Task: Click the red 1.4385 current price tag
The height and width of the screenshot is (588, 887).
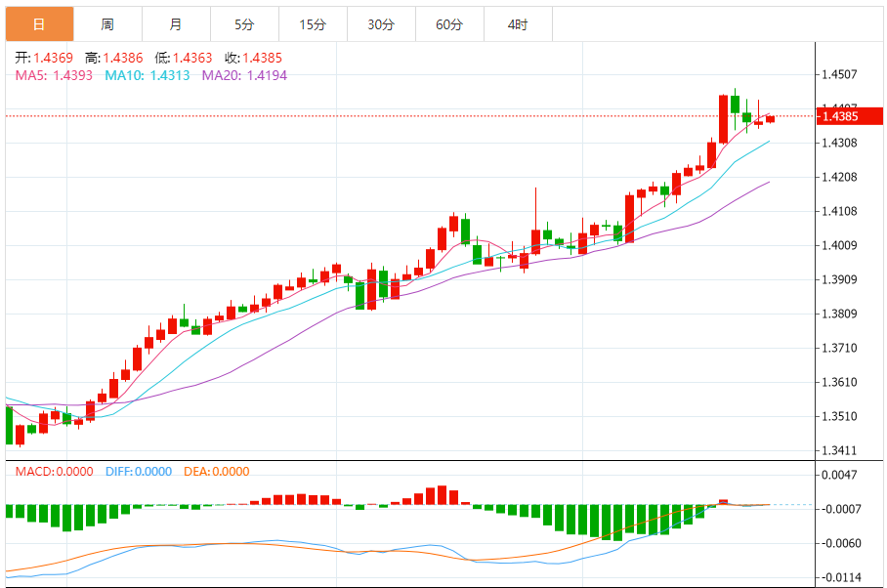Action: click(849, 116)
